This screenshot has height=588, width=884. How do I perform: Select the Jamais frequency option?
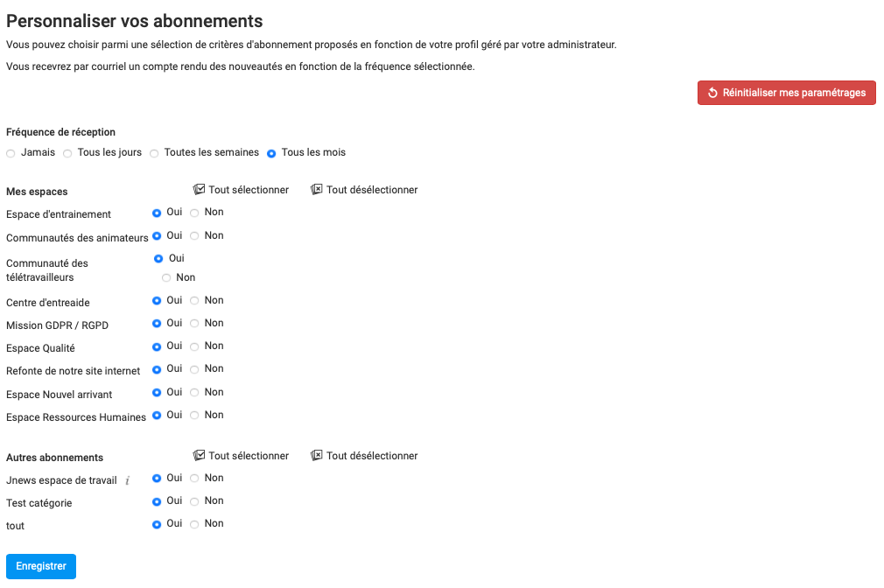pos(11,153)
